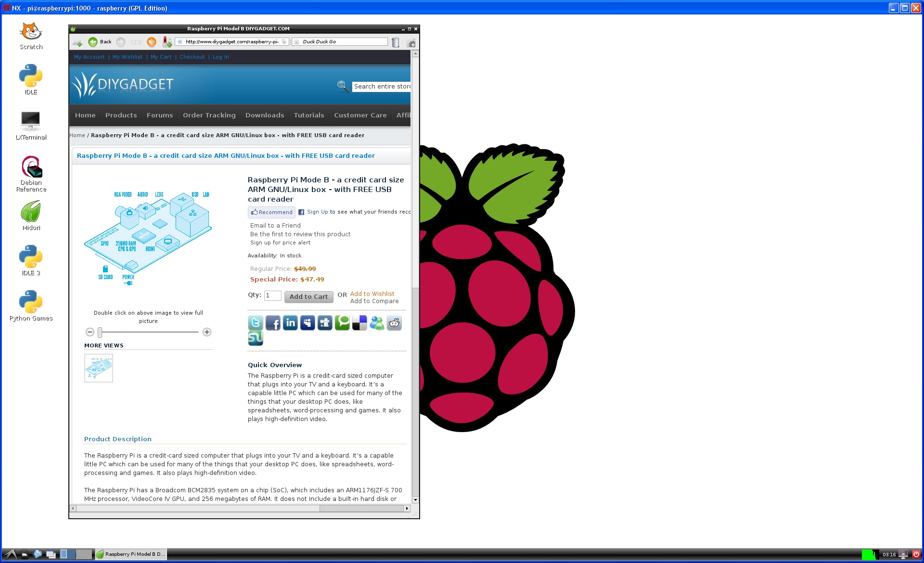Click the news feed icon in address bar

pos(284,42)
